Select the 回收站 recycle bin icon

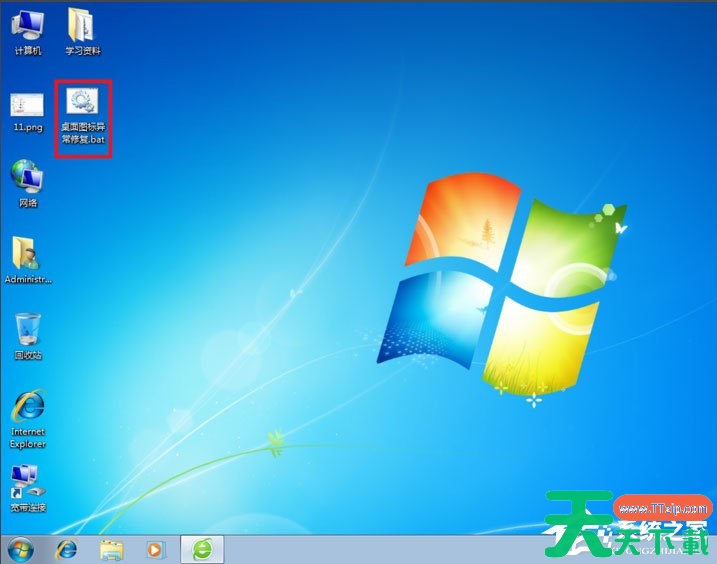tap(28, 336)
